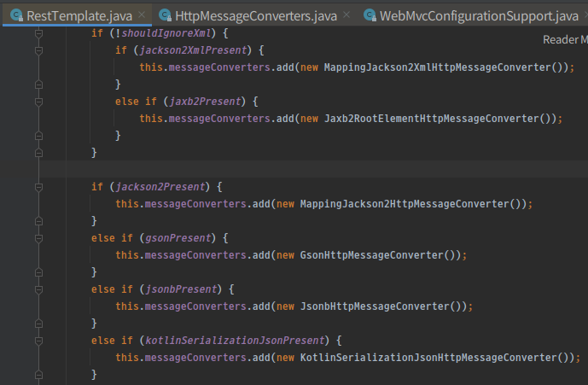Collapse the else if (kotlinSerializationJsonPresent) block

click(x=38, y=341)
